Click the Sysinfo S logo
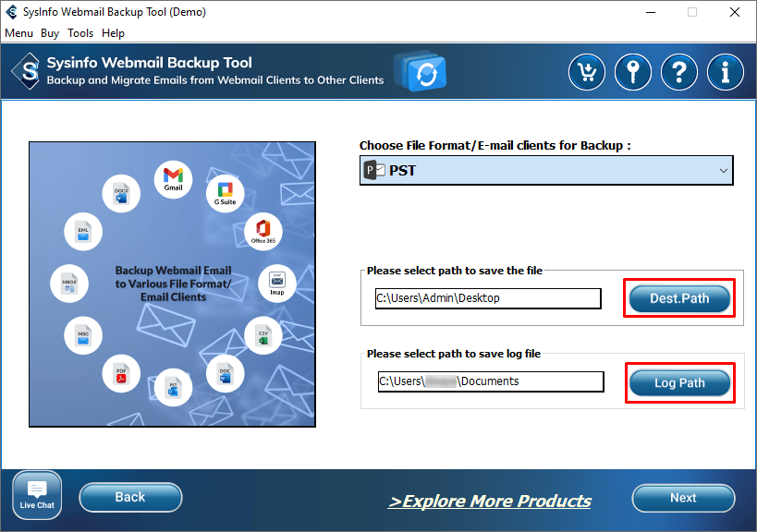 tap(27, 71)
